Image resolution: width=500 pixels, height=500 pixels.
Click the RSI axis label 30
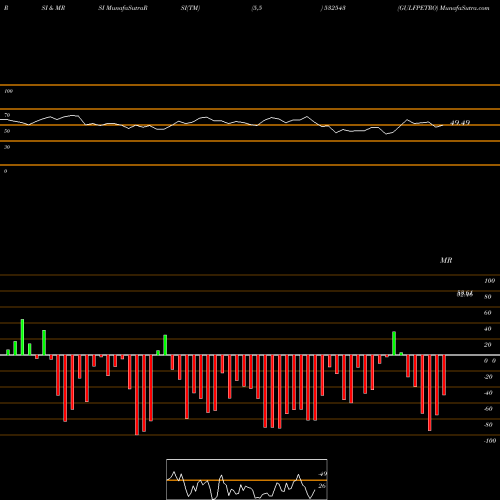(7, 147)
